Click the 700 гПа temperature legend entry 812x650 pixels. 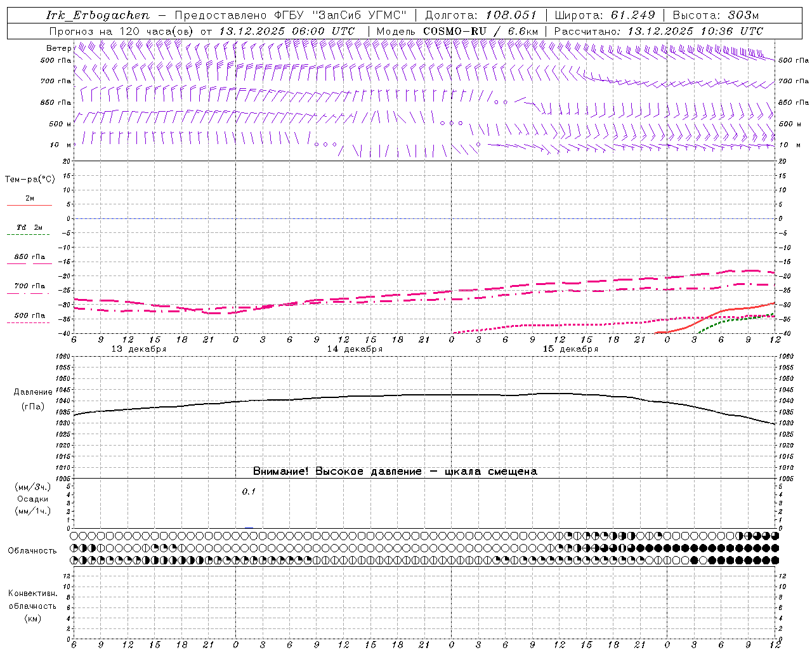point(29,286)
